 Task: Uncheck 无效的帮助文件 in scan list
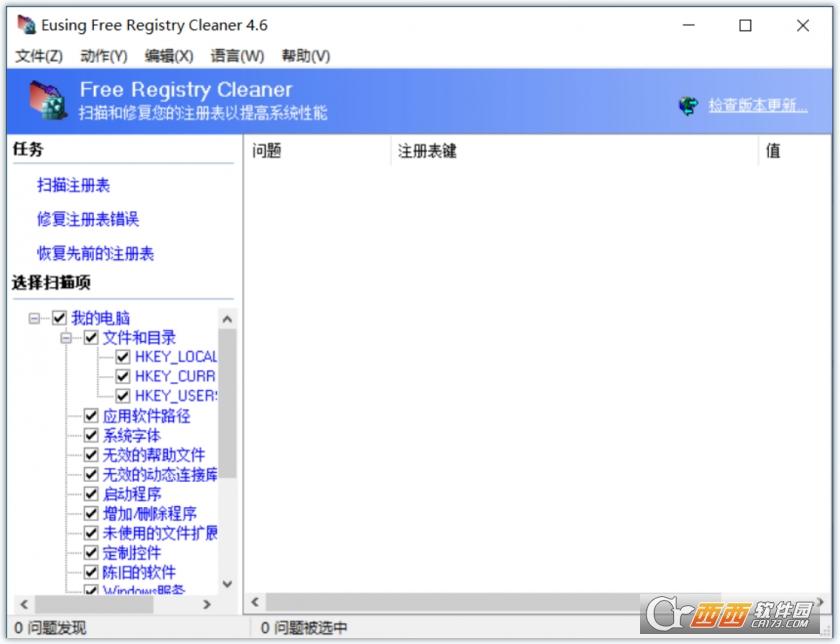pyautogui.click(x=91, y=455)
